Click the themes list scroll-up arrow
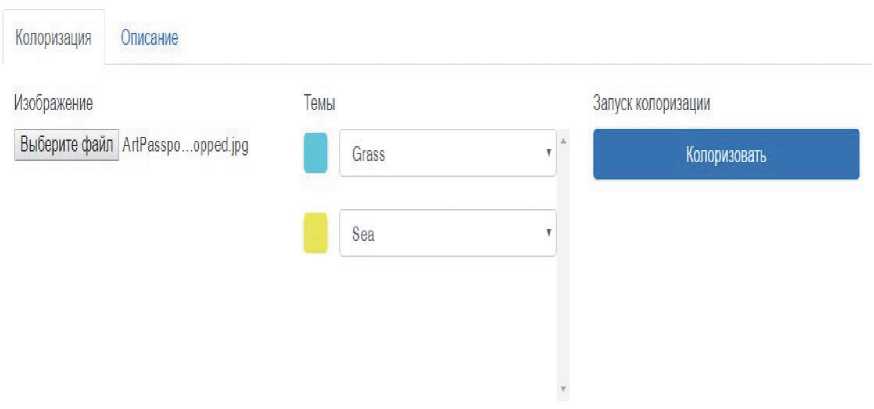The image size is (874, 409). (x=563, y=141)
